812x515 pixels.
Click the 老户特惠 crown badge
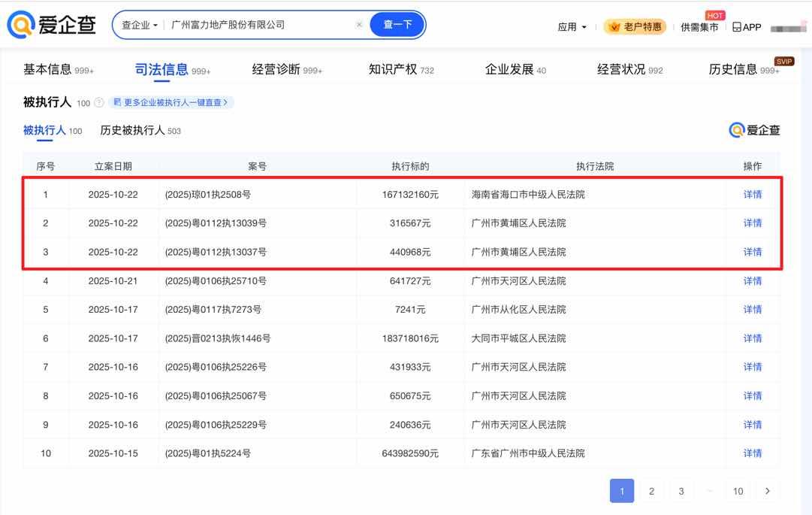click(x=635, y=26)
